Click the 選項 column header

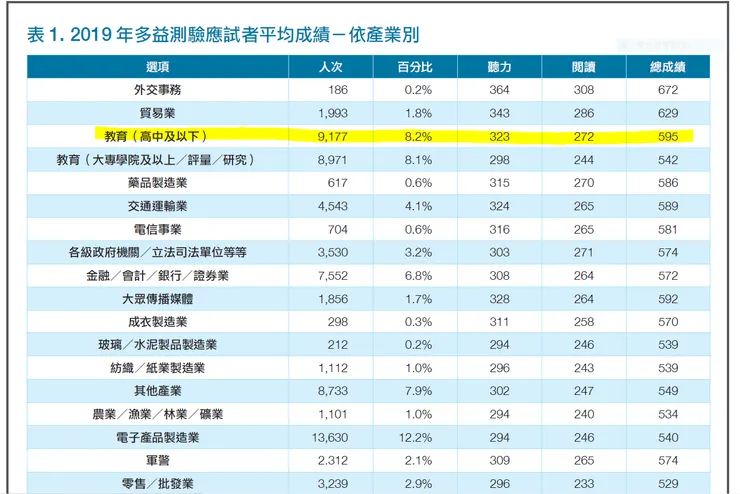pos(158,67)
